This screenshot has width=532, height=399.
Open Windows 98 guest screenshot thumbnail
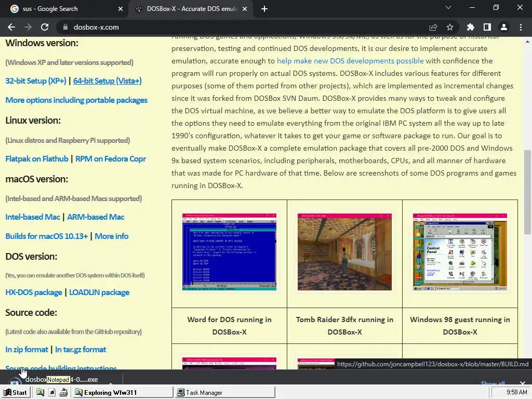[x=460, y=252]
